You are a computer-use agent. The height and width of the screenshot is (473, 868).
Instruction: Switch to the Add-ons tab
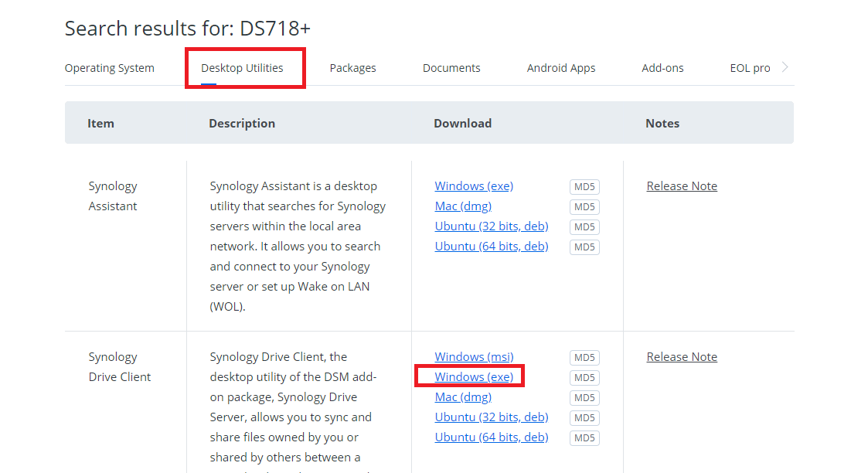(x=662, y=68)
